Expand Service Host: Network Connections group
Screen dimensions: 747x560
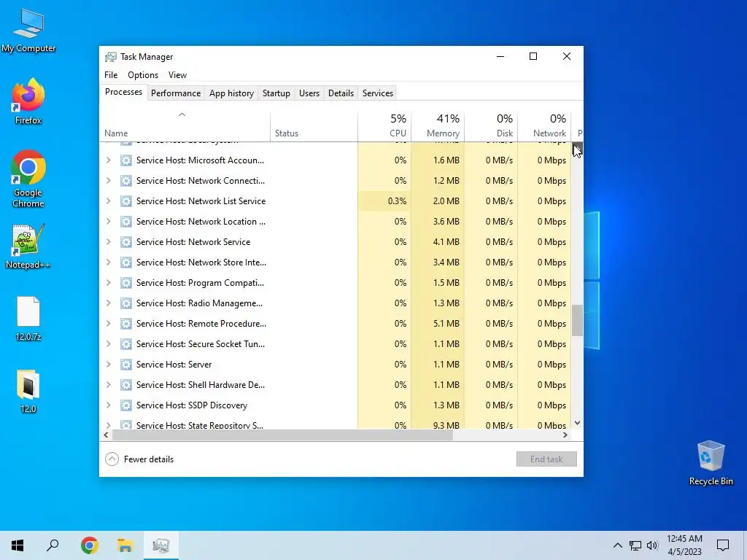[x=109, y=181]
